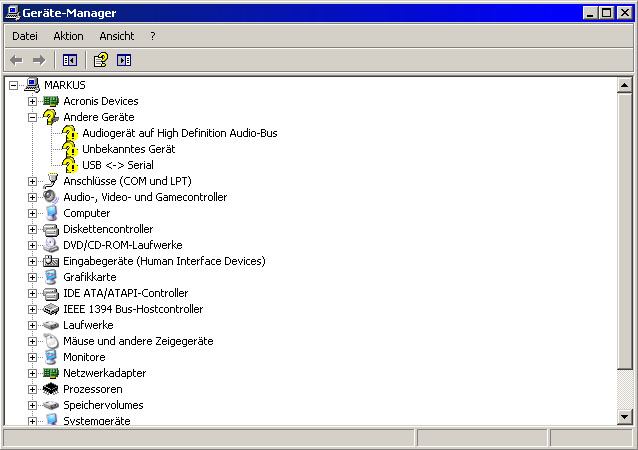
Task: Click the Netzwerkadapter card icon
Action: tap(51, 373)
